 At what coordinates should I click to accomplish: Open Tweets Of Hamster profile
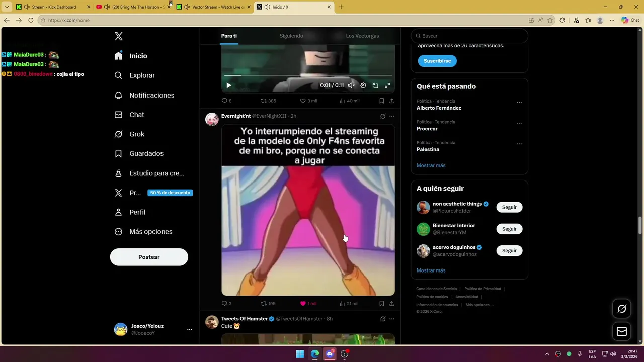pos(212,322)
